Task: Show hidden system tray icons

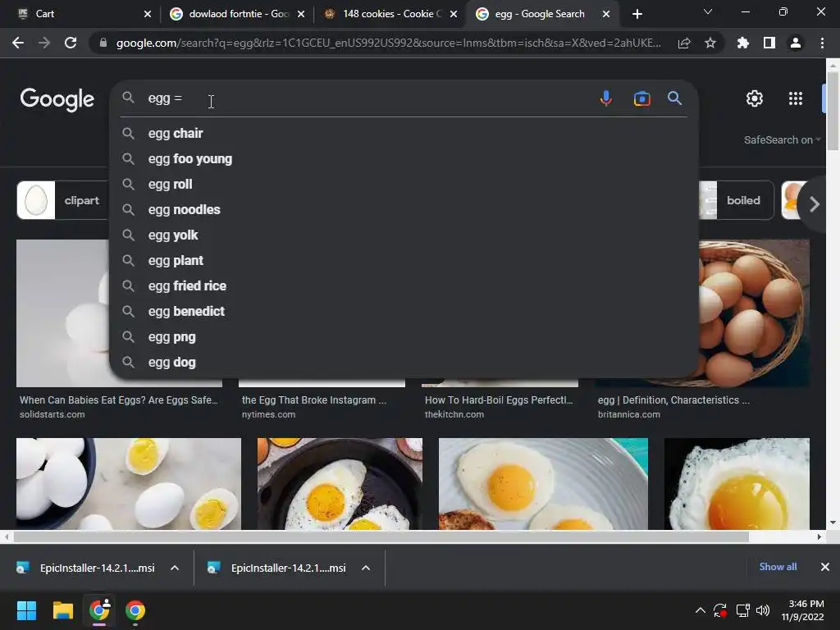Action: [x=700, y=610]
